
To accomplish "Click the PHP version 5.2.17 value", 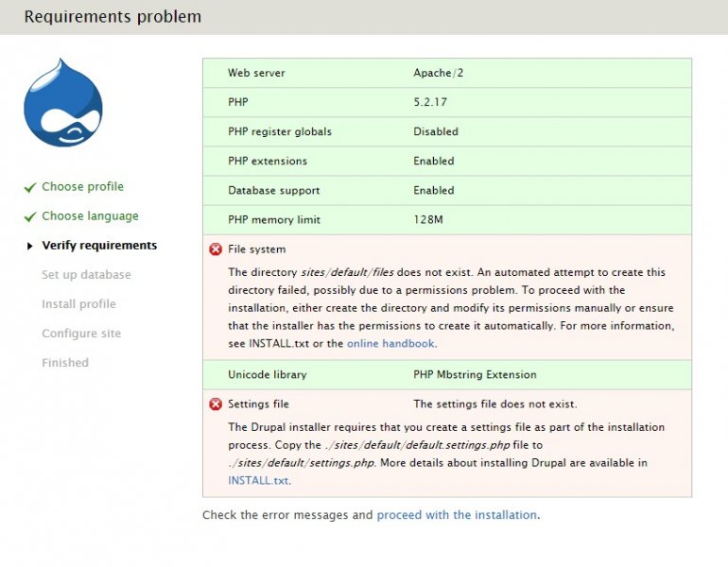I will point(430,102).
